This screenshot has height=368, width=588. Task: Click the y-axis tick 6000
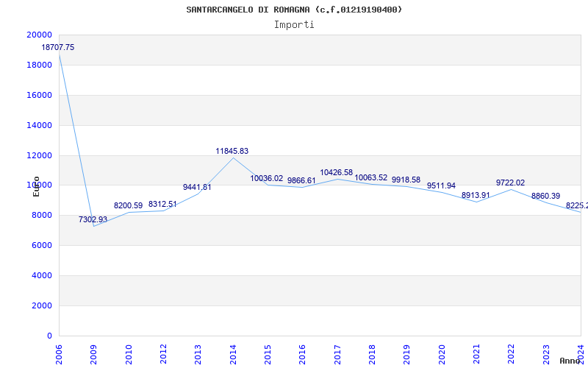(41, 246)
